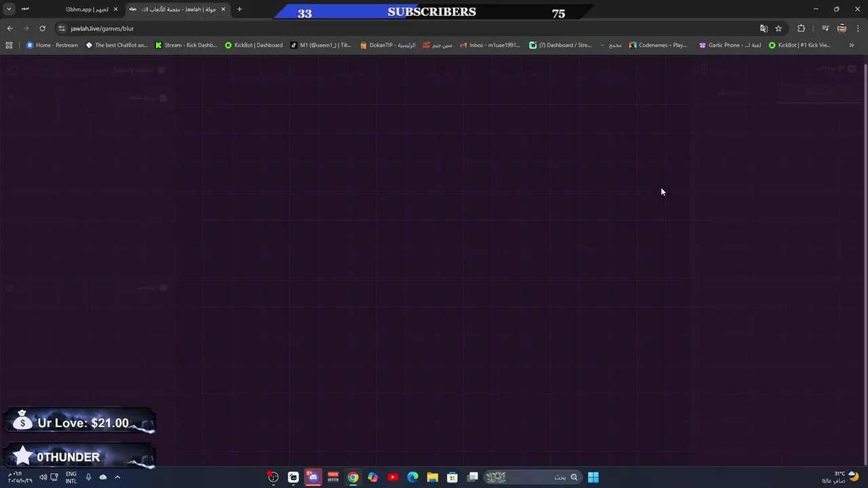Open the Inbox - m1uae1991 Gmail bookmark
Screen dimensions: 868x488
pos(490,45)
